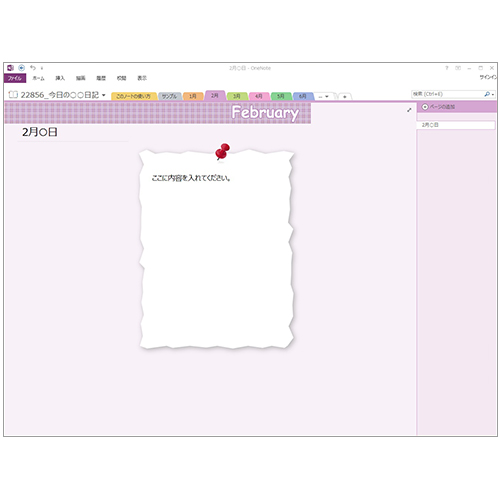Switch to the 5月 section tab
This screenshot has width=500, height=500.
point(281,96)
